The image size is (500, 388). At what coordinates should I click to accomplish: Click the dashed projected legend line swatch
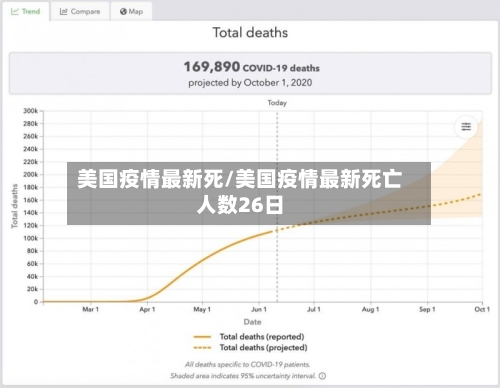[202, 348]
